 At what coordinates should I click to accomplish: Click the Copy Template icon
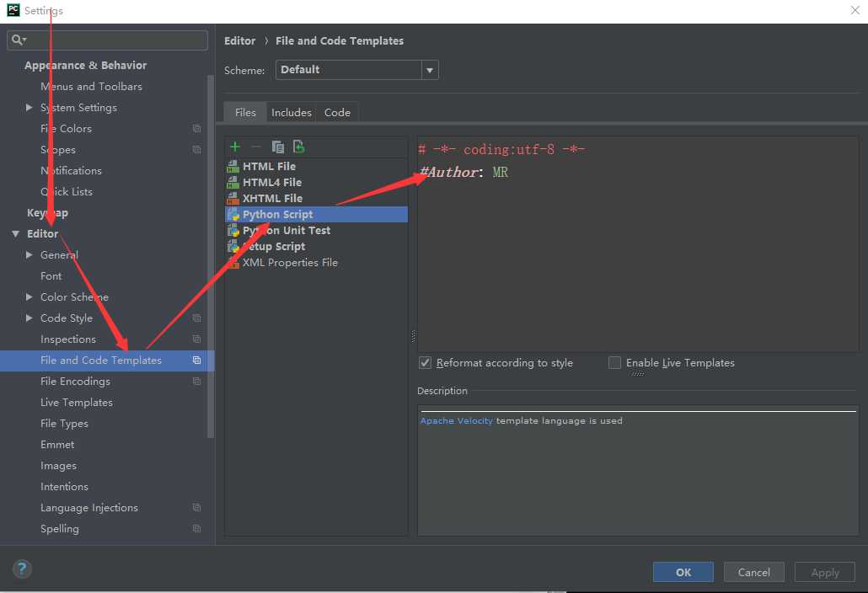coord(277,147)
